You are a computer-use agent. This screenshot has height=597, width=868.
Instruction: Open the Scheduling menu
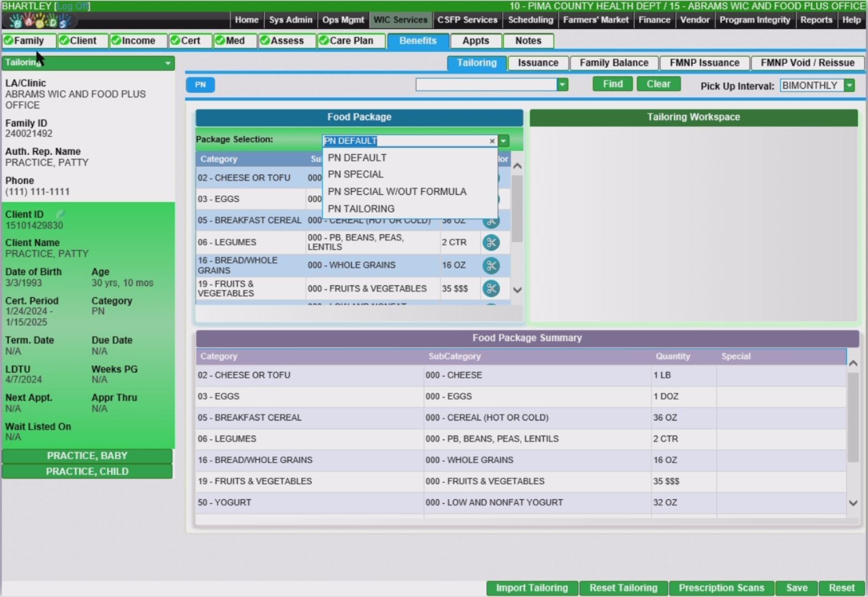[x=530, y=20]
